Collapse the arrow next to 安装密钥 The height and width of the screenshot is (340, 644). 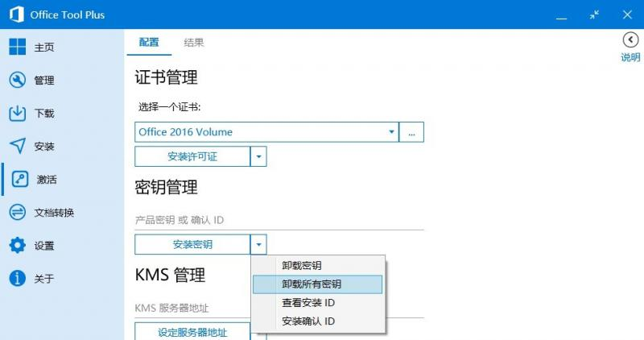point(258,244)
